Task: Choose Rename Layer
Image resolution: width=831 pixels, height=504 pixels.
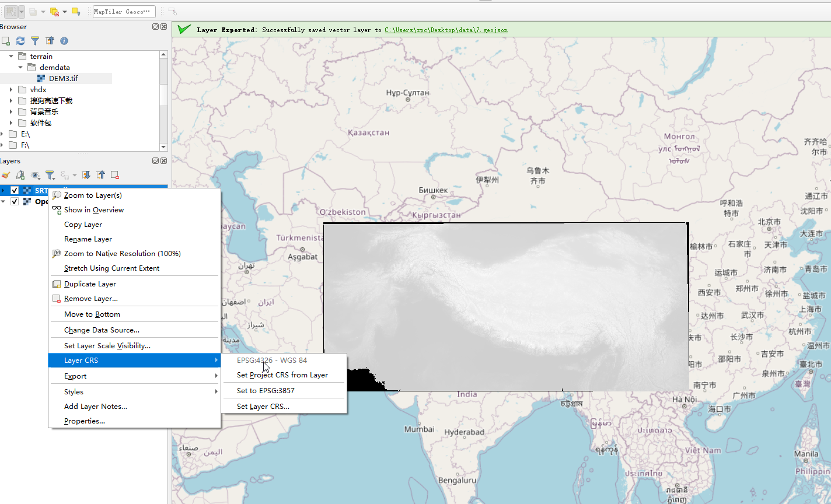Action: click(134, 239)
